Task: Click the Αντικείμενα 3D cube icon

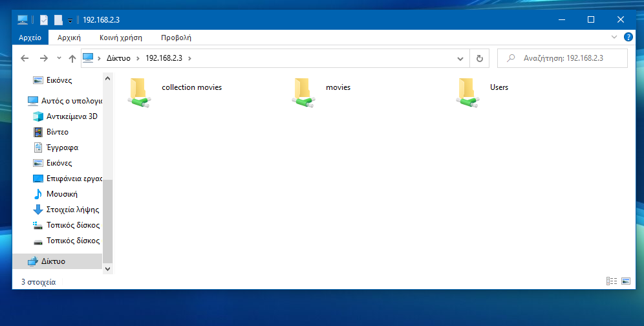Action: pyautogui.click(x=38, y=116)
